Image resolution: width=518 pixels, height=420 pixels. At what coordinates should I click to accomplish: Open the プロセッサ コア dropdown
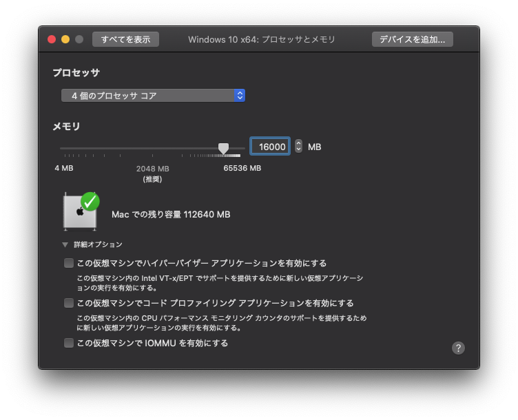(x=153, y=96)
